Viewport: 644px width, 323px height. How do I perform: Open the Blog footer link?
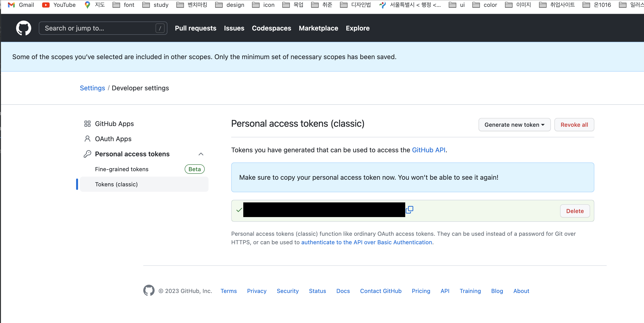497,291
